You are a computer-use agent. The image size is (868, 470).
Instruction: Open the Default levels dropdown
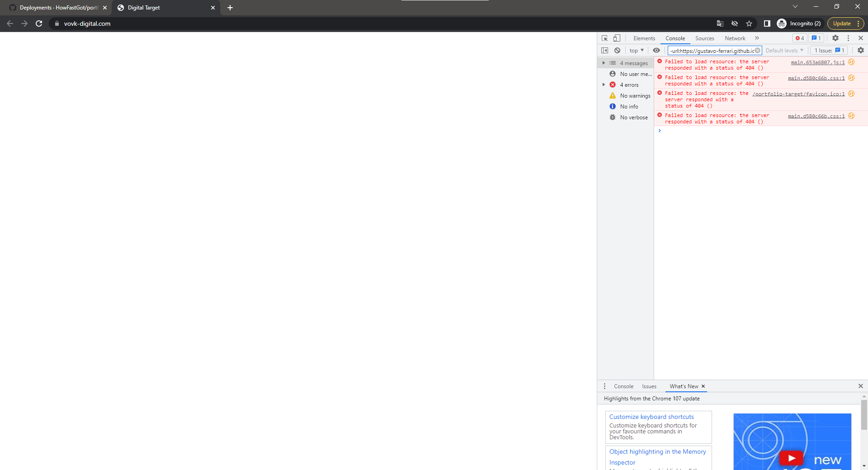[784, 50]
